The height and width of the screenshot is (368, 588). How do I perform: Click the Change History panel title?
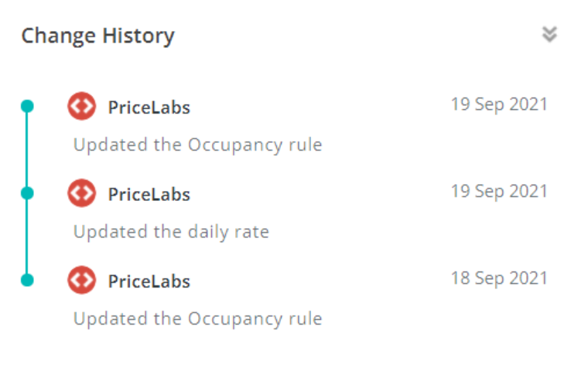pyautogui.click(x=98, y=36)
